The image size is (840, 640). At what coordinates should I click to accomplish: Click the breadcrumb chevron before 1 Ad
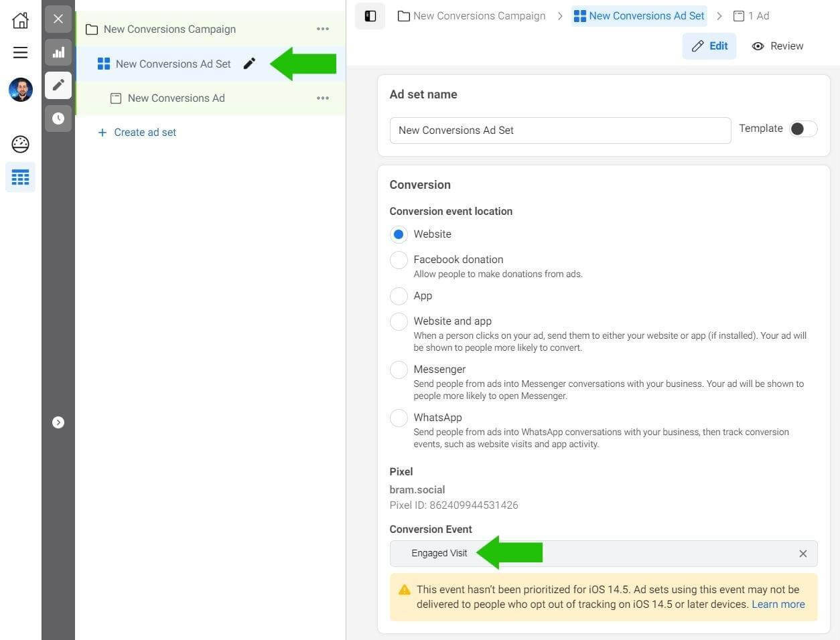[x=719, y=16]
